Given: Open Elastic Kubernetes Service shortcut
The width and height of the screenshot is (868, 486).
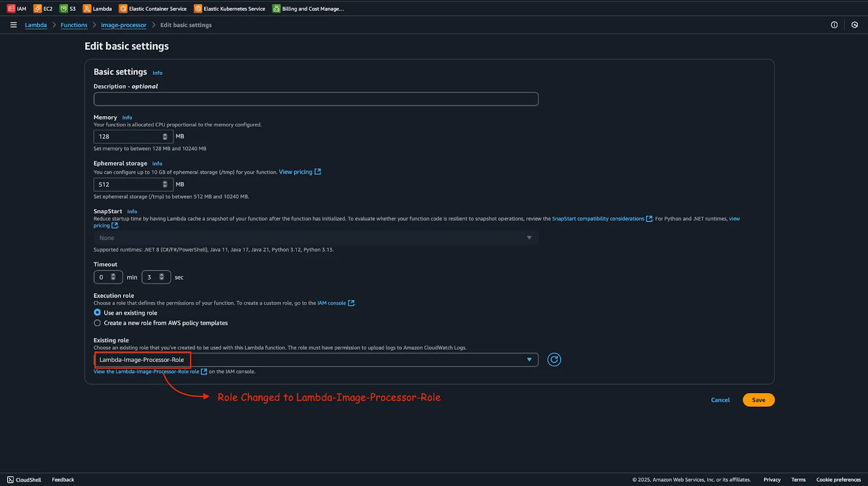Looking at the screenshot, I should tap(229, 9).
